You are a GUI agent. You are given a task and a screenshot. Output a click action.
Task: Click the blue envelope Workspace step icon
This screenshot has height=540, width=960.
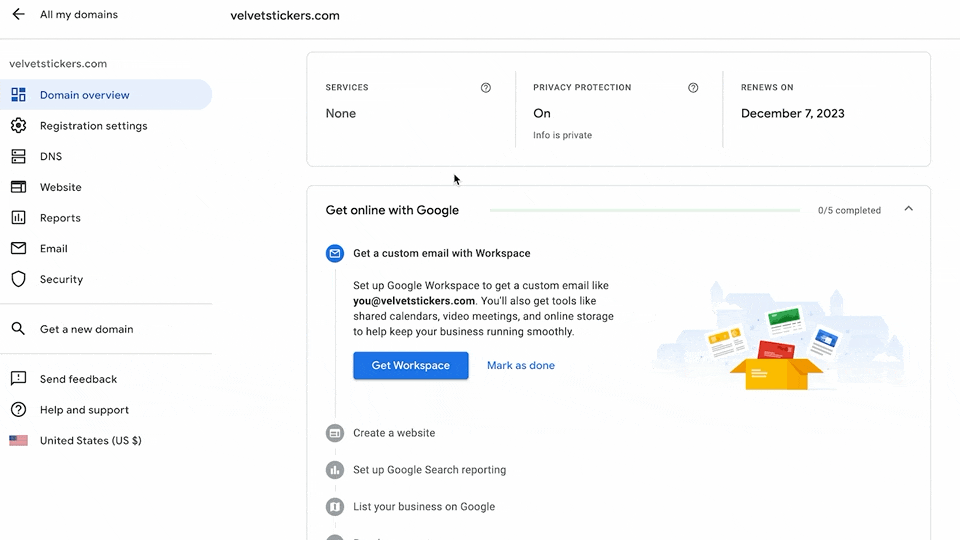pos(335,253)
